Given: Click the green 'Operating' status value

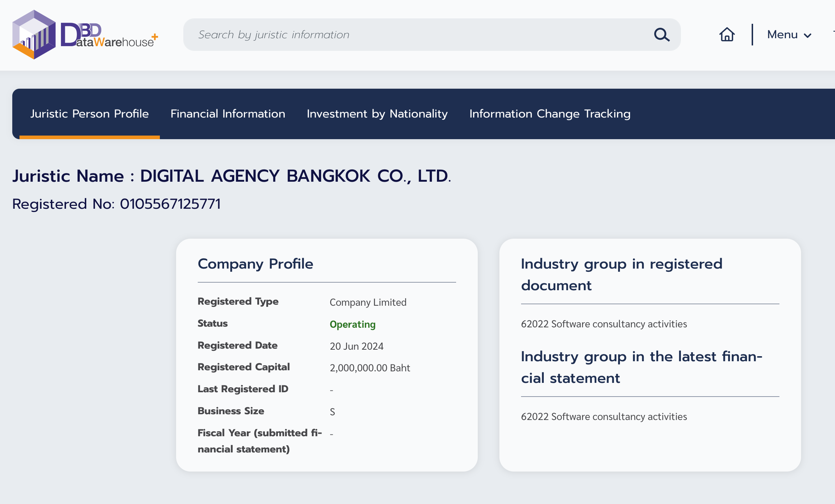Looking at the screenshot, I should pos(353,324).
